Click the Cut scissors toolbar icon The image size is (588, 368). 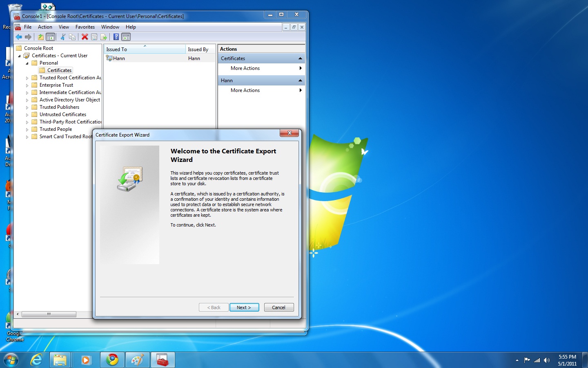pyautogui.click(x=63, y=37)
